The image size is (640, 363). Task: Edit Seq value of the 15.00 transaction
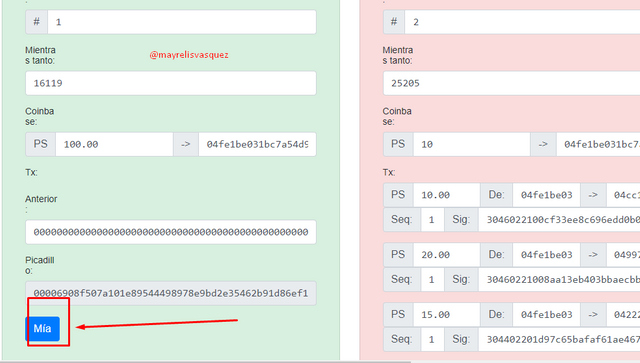(x=432, y=339)
